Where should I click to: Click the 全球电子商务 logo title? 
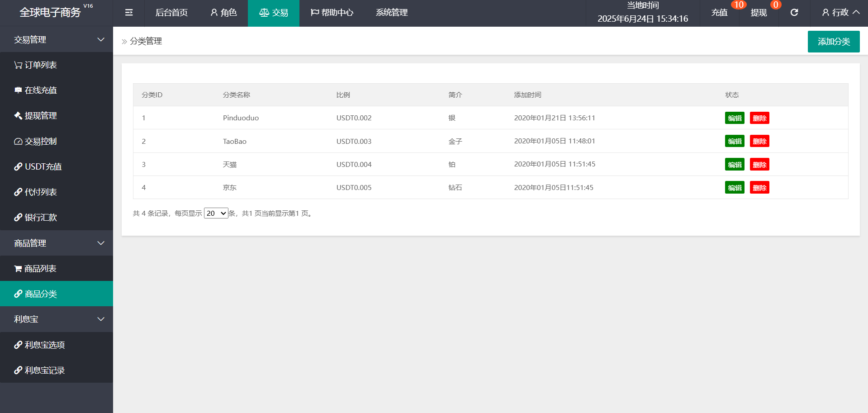point(50,13)
